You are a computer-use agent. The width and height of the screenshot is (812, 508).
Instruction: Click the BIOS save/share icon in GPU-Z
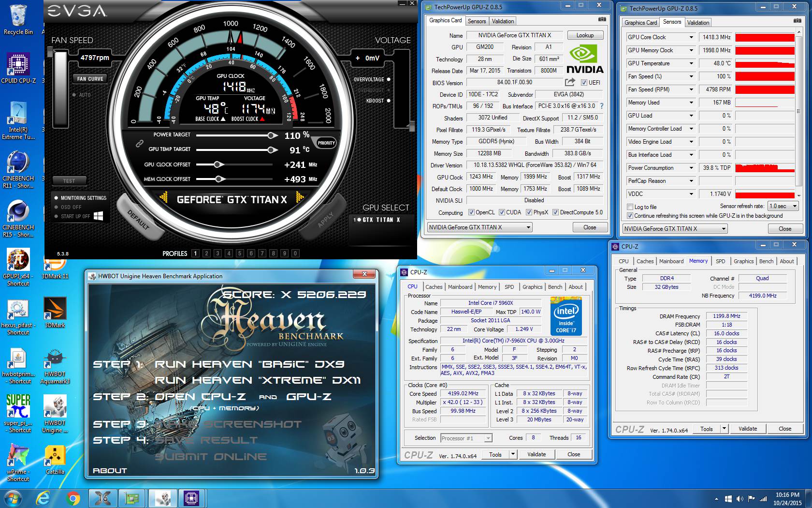[570, 82]
